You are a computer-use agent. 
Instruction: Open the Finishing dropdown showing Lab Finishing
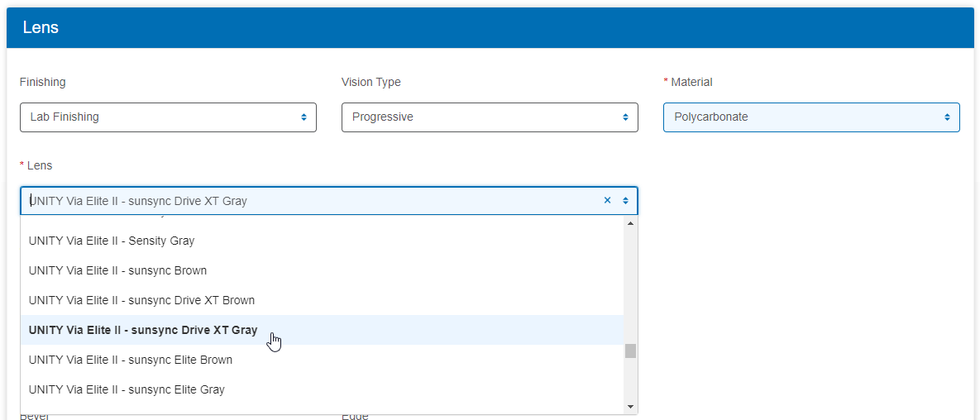[168, 117]
